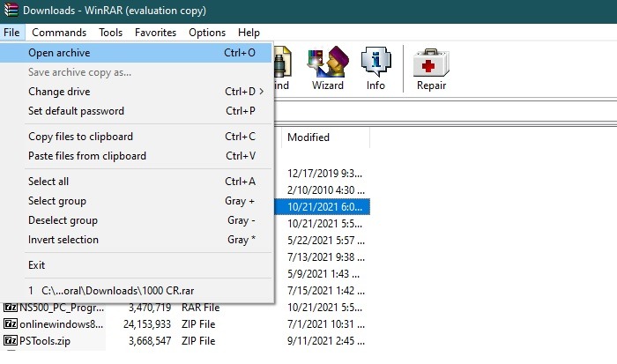Image resolution: width=617 pixels, height=364 pixels.
Task: Choose Deselect group menu entry
Action: pos(136,220)
